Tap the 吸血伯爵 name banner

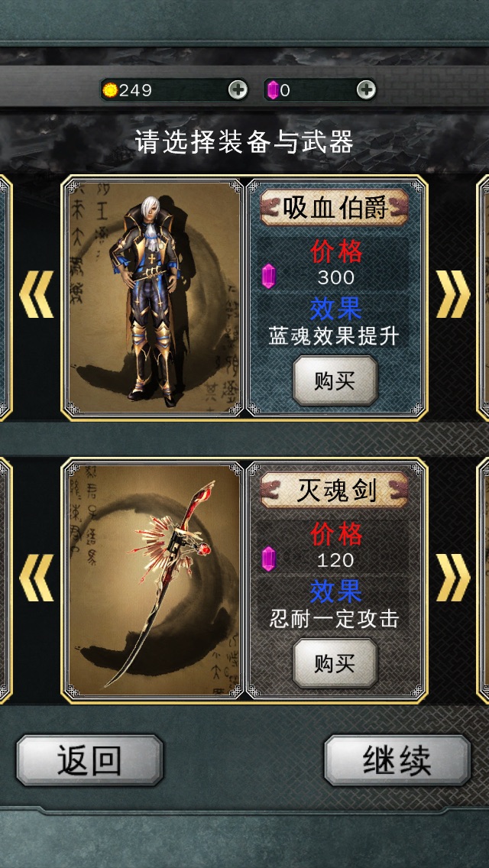335,208
